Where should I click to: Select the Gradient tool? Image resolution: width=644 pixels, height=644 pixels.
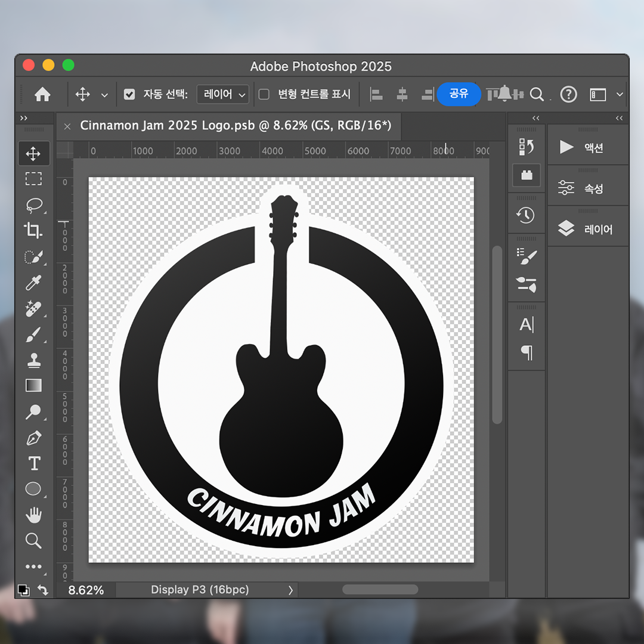coord(33,385)
